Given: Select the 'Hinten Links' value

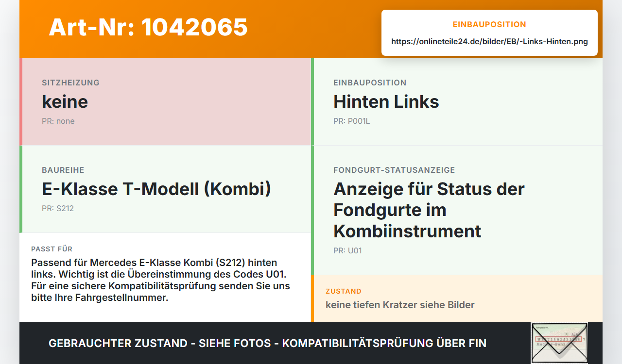Looking at the screenshot, I should (x=386, y=102).
